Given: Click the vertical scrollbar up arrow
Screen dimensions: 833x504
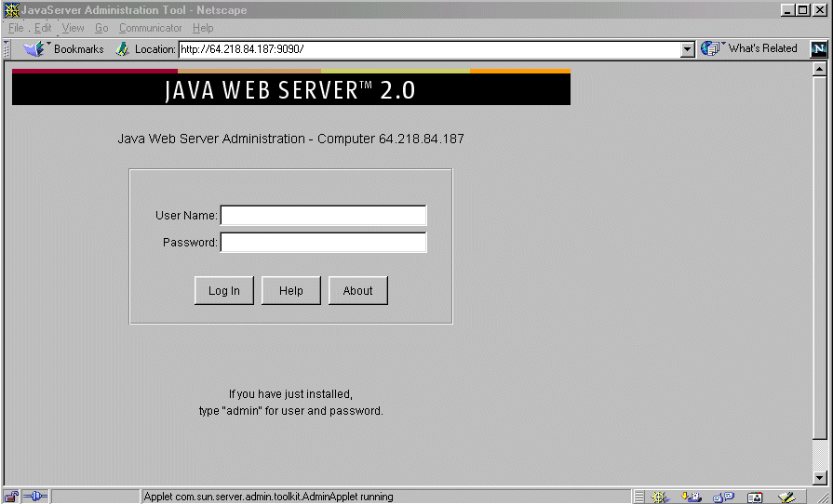Looking at the screenshot, I should [x=820, y=69].
